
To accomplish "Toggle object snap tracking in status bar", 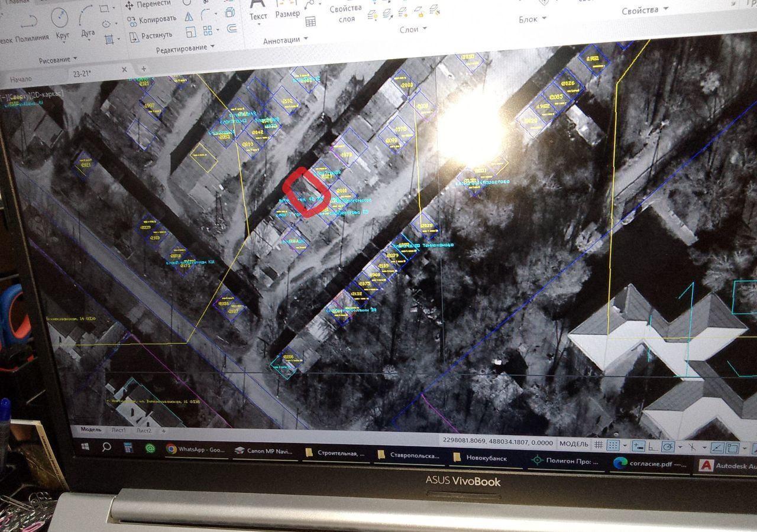I will (x=717, y=448).
